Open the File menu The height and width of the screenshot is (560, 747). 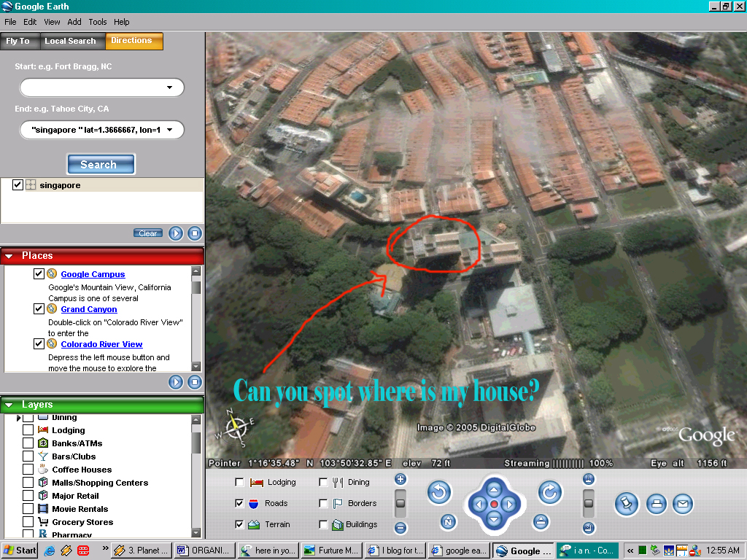(x=10, y=22)
